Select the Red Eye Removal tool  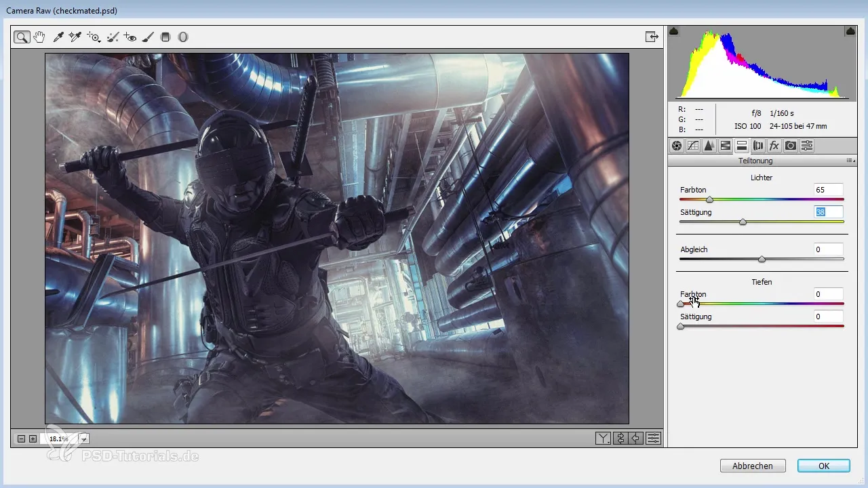tap(130, 37)
